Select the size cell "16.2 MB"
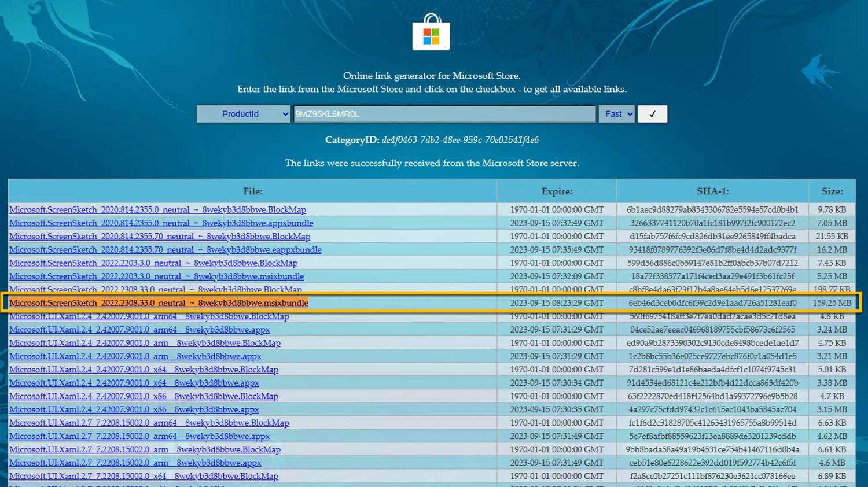 [832, 250]
